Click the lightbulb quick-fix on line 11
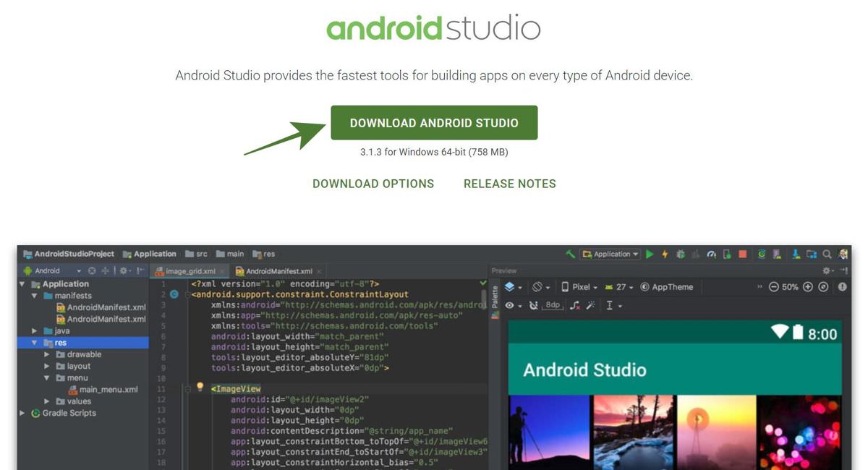The height and width of the screenshot is (470, 868). click(200, 388)
